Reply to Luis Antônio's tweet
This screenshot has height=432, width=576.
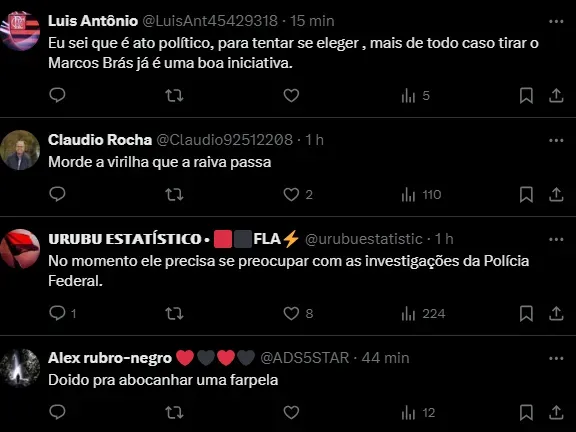pyautogui.click(x=57, y=95)
